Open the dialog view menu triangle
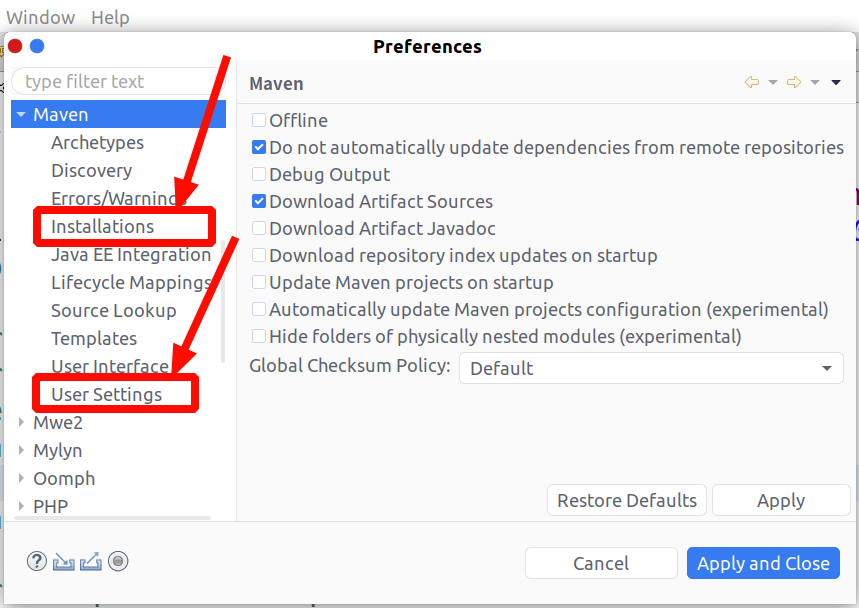Viewport: 859px width, 608px height. tap(836, 82)
